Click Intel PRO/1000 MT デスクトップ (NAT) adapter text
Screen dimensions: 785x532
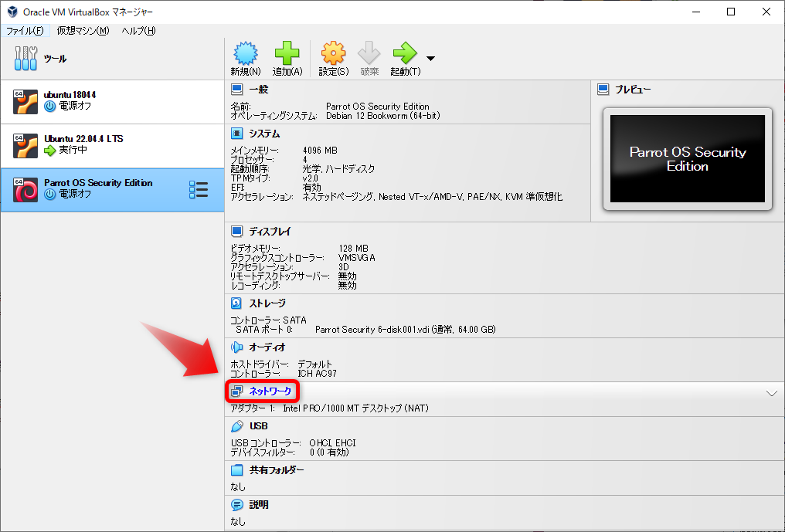[x=355, y=408]
